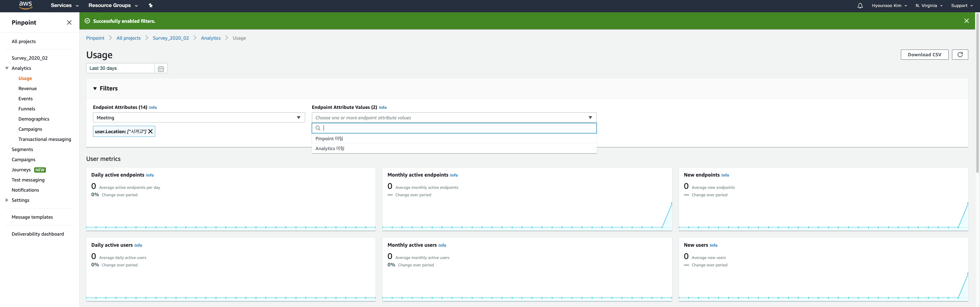The width and height of the screenshot is (980, 307).
Task: Select the Analytics 미팅 option
Action: [x=454, y=149]
